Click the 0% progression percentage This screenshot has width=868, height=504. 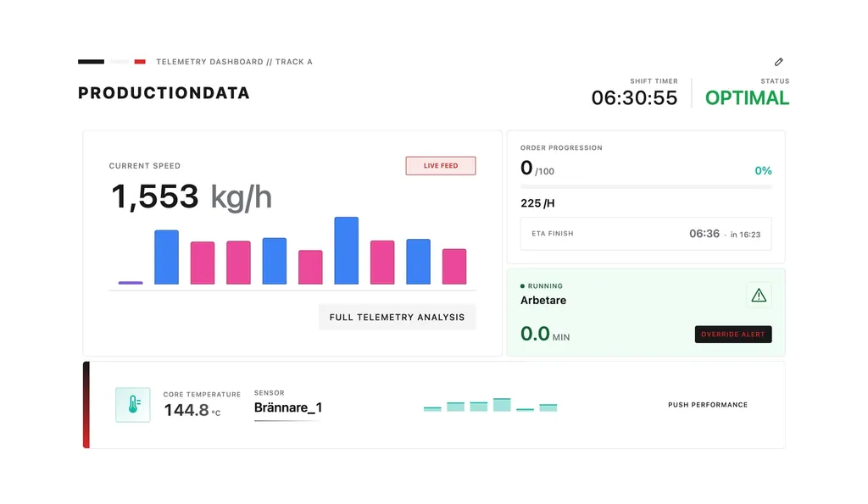click(764, 171)
